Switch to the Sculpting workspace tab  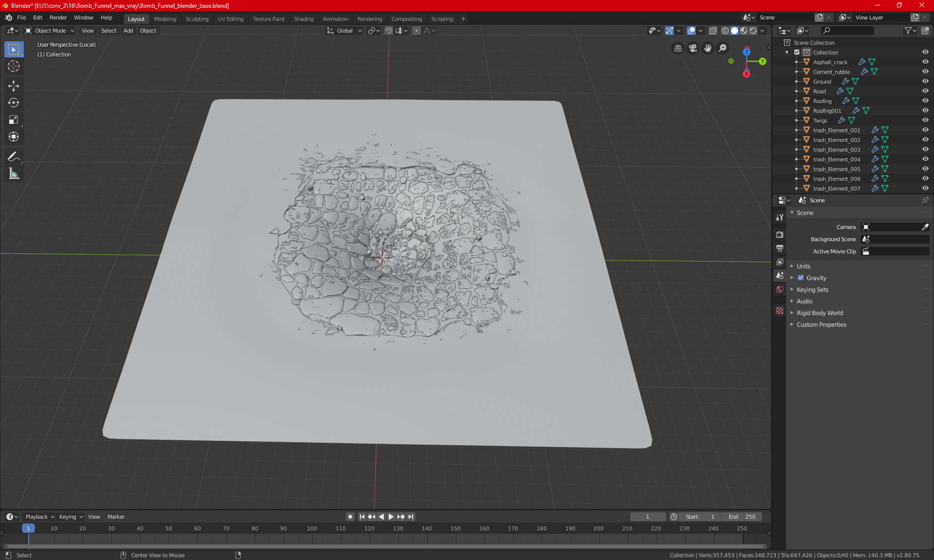tap(197, 19)
